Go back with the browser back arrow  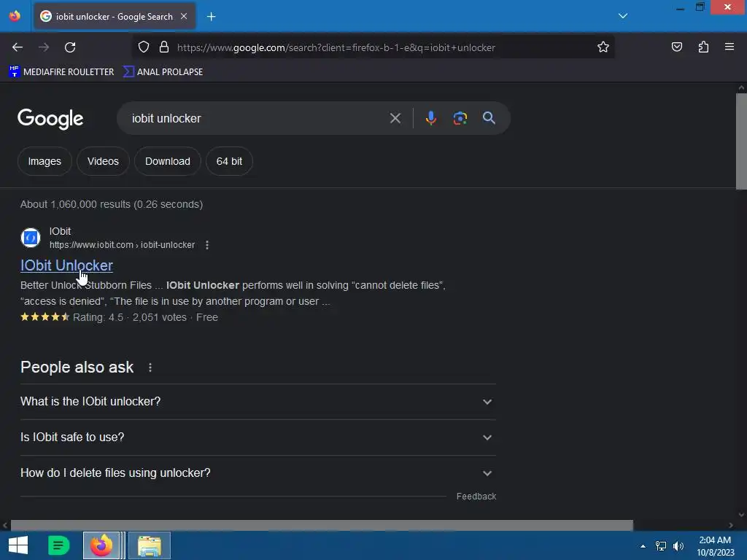(18, 47)
